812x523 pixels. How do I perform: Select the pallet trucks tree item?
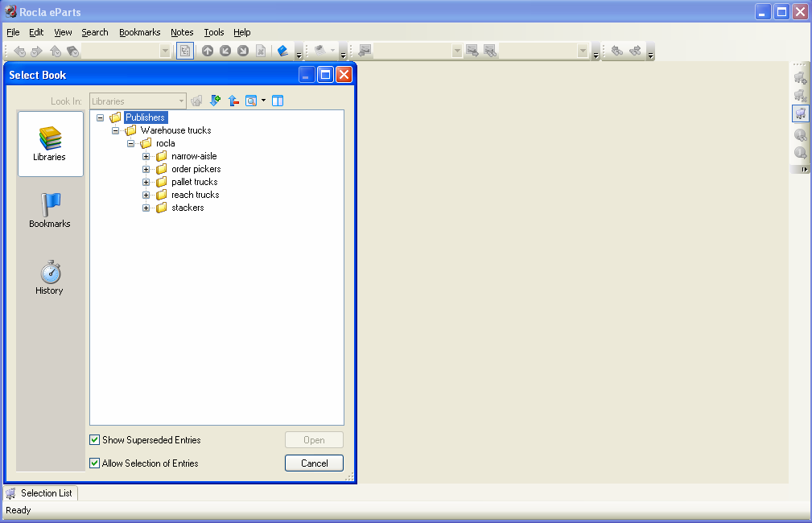[195, 183]
